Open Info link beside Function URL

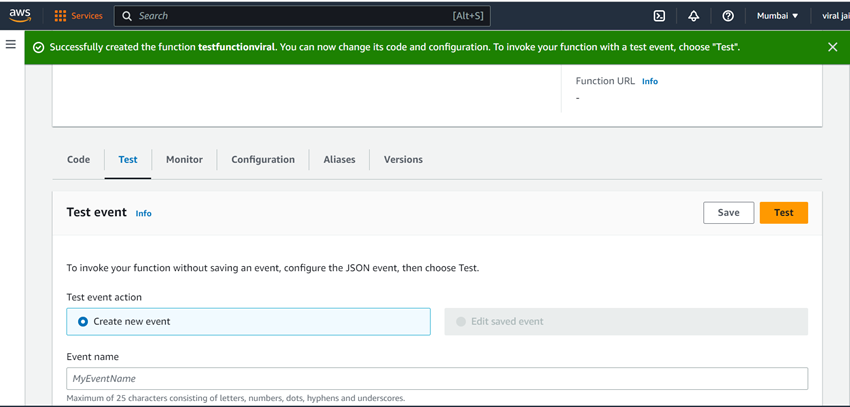click(x=650, y=81)
